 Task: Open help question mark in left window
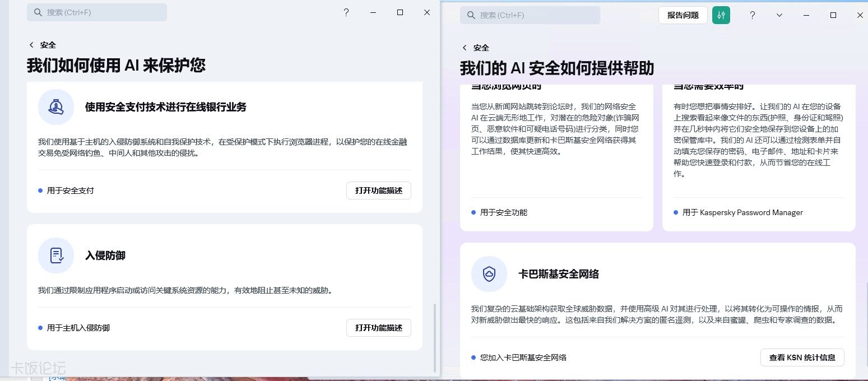[x=346, y=12]
